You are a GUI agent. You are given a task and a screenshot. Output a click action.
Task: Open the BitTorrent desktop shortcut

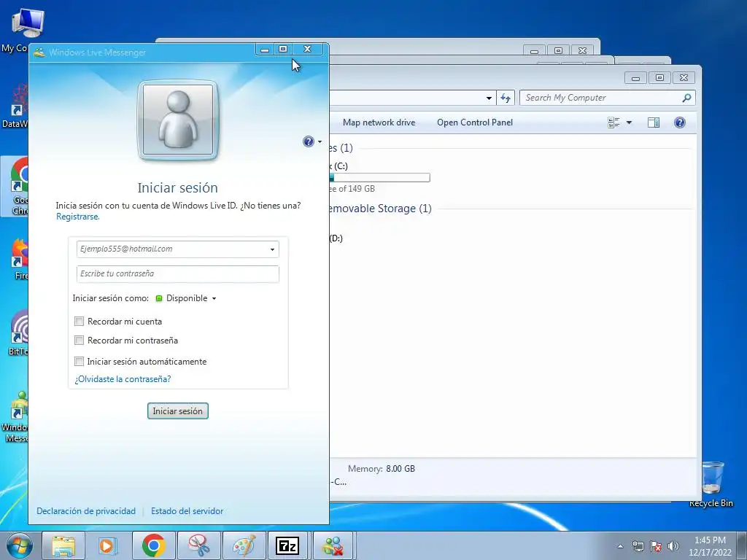tap(18, 333)
